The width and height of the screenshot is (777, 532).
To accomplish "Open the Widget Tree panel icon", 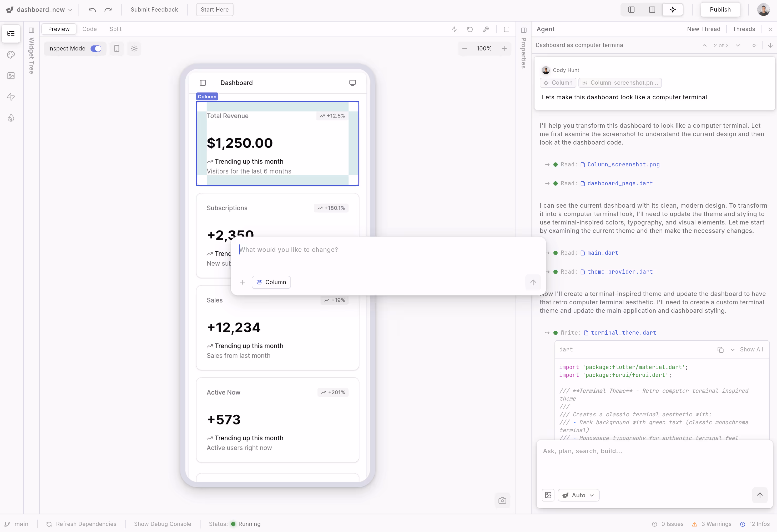I will point(11,34).
